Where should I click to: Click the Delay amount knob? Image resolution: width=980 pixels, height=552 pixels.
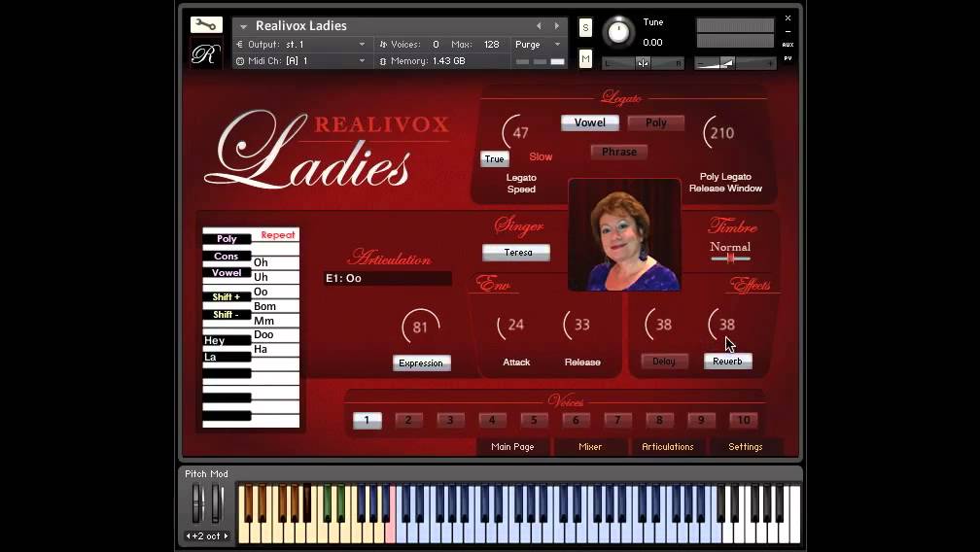pyautogui.click(x=662, y=325)
